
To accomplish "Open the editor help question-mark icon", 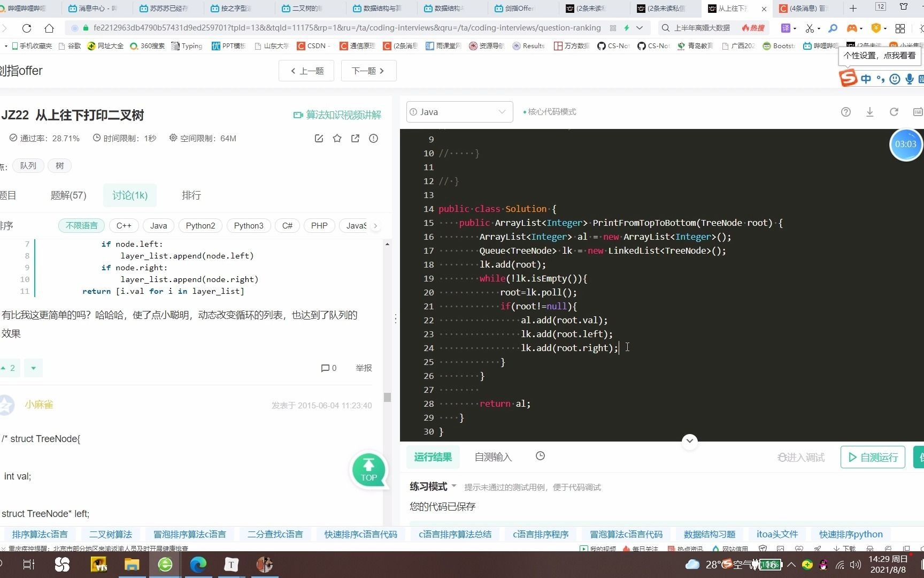I will pos(845,112).
